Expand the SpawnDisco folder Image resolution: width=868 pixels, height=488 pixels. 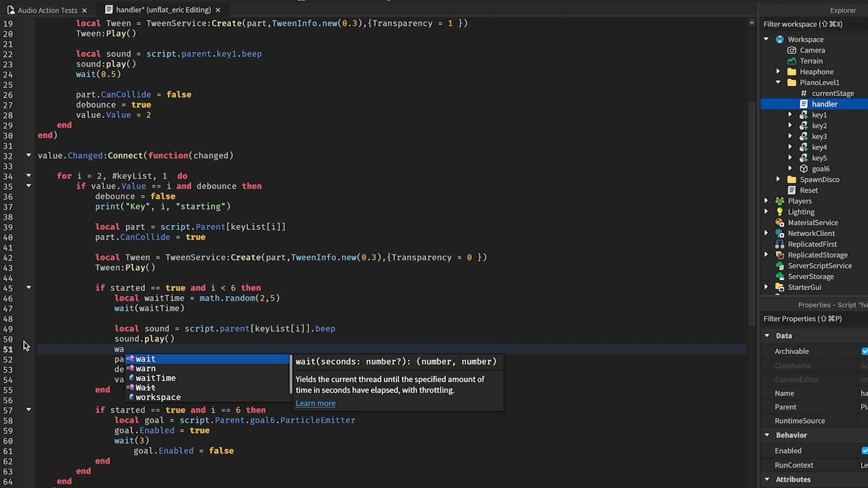point(778,179)
